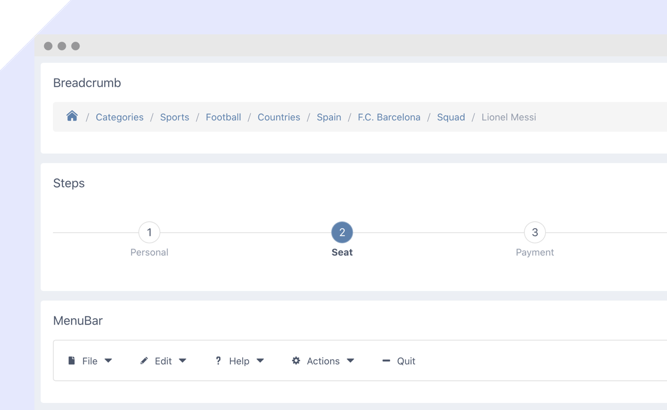667x410 pixels.
Task: Open Football in the breadcrumb
Action: click(223, 117)
